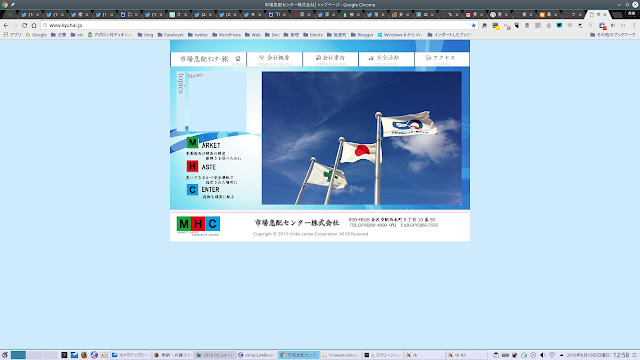The image size is (640, 360).
Task: Click the blue square extension icon in toolbar
Action: 559,25
